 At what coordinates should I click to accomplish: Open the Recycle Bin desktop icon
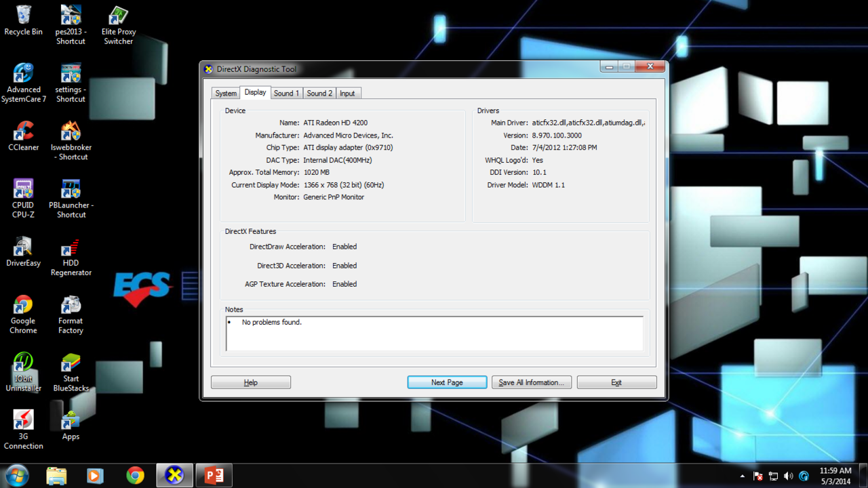(23, 20)
